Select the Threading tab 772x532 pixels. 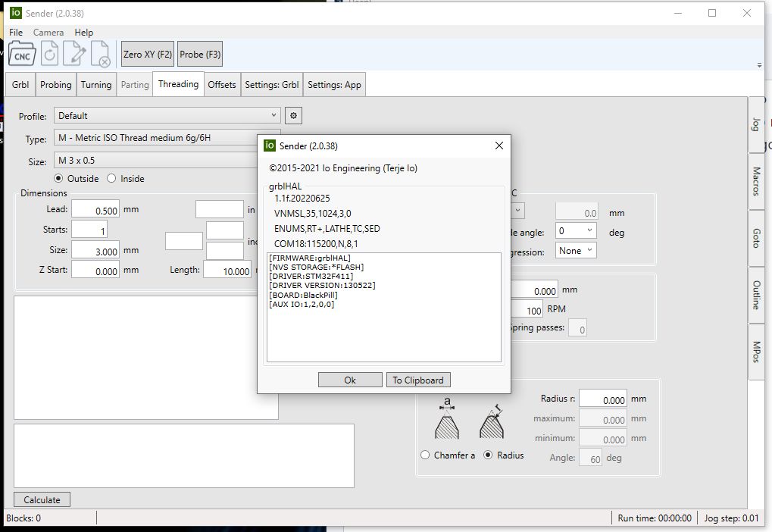[x=178, y=83]
